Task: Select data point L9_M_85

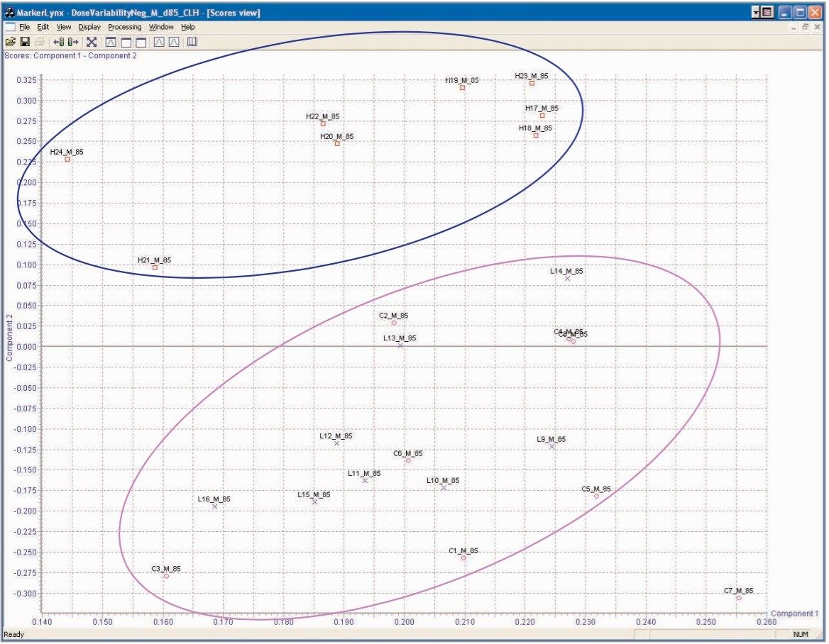Action: click(x=552, y=446)
